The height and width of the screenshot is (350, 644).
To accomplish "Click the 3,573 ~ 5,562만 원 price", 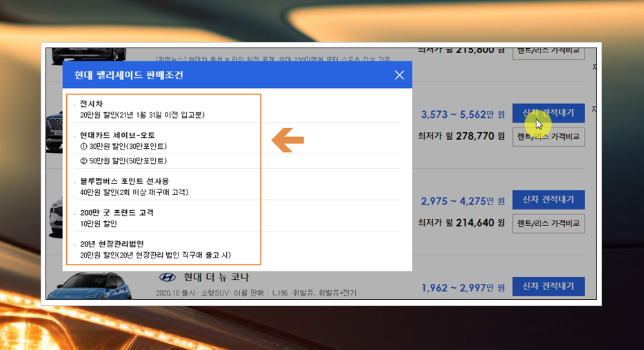I will (463, 114).
